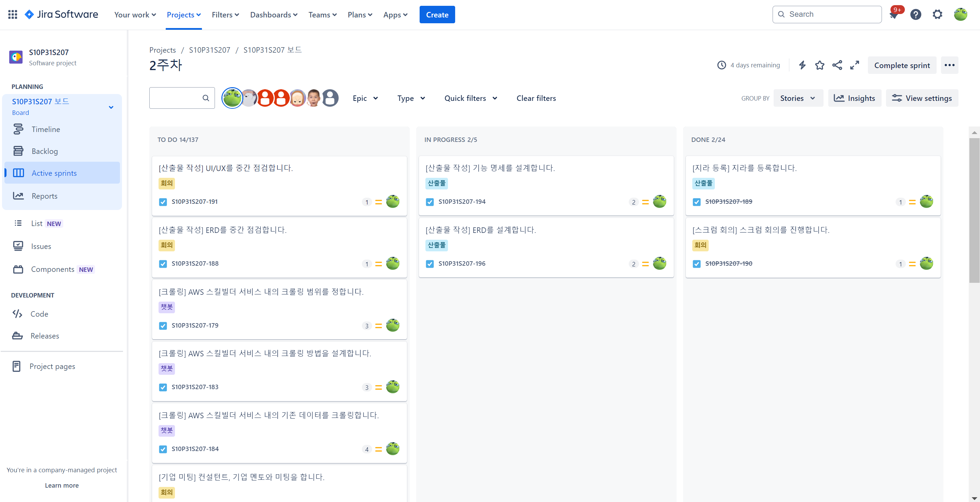Click Clear filters
The height and width of the screenshot is (502, 980).
(536, 98)
